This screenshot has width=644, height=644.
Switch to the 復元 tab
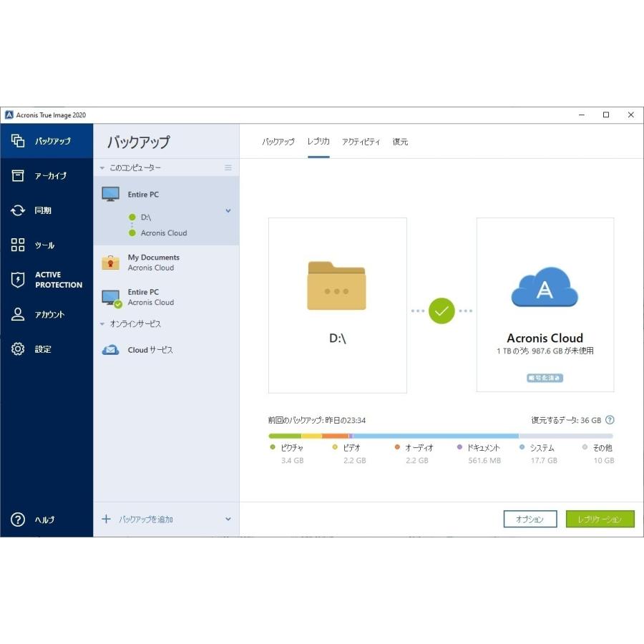click(400, 142)
